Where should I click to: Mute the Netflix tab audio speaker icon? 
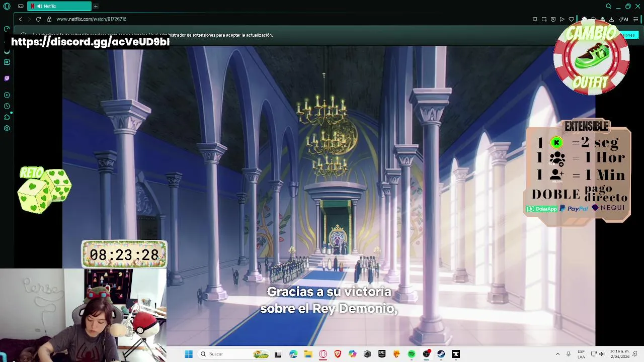pos(39,6)
